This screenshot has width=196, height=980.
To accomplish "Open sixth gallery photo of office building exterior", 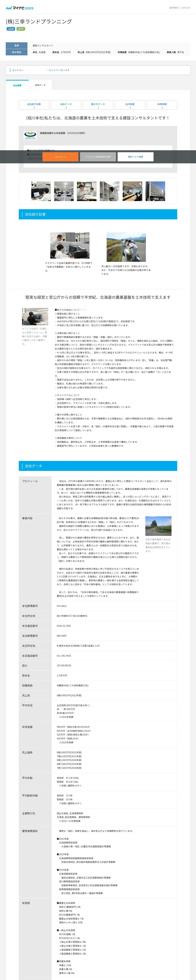I will coord(155,191).
